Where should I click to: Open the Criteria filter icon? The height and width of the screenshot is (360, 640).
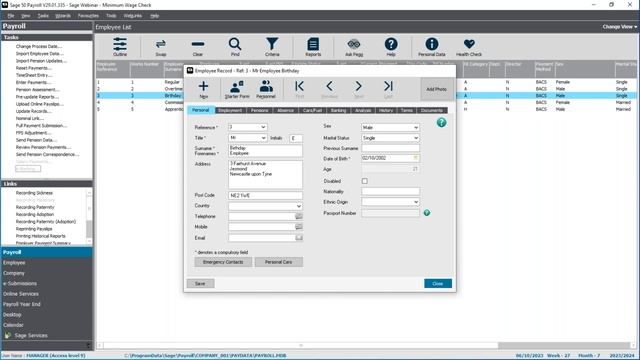[272, 46]
